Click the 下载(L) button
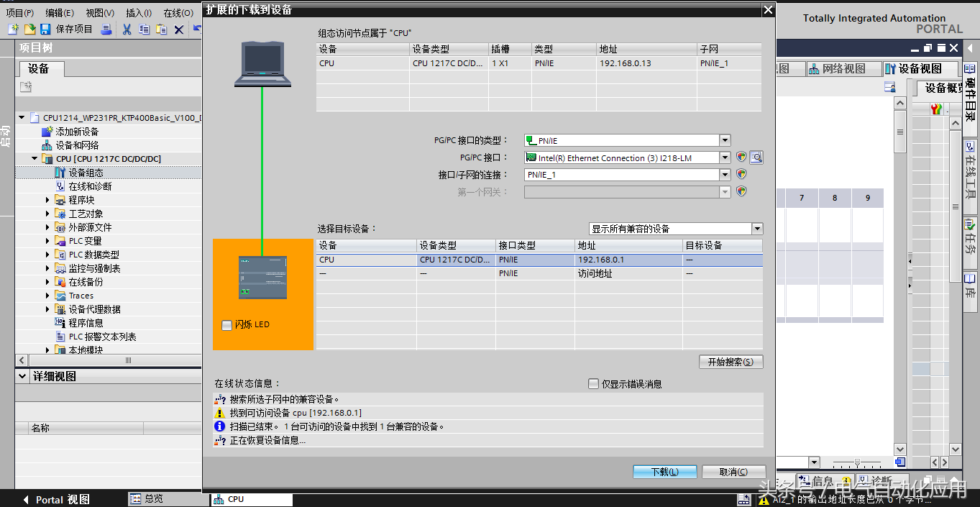 pyautogui.click(x=665, y=472)
